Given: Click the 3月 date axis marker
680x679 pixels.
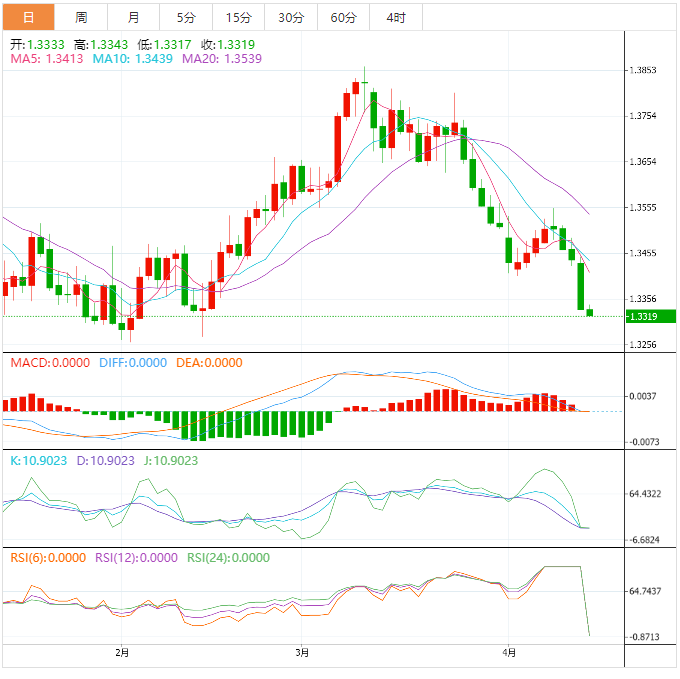Looking at the screenshot, I should (302, 652).
